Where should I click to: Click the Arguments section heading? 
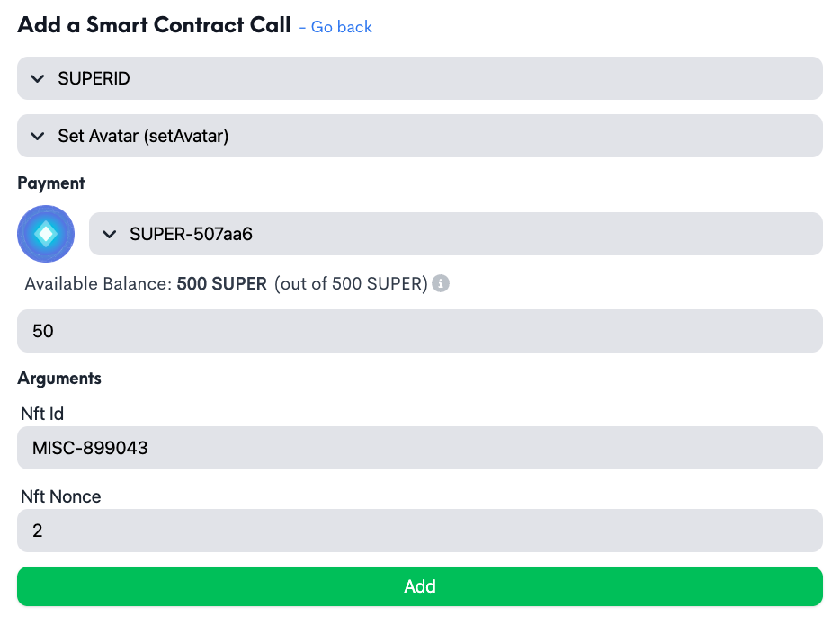59,378
